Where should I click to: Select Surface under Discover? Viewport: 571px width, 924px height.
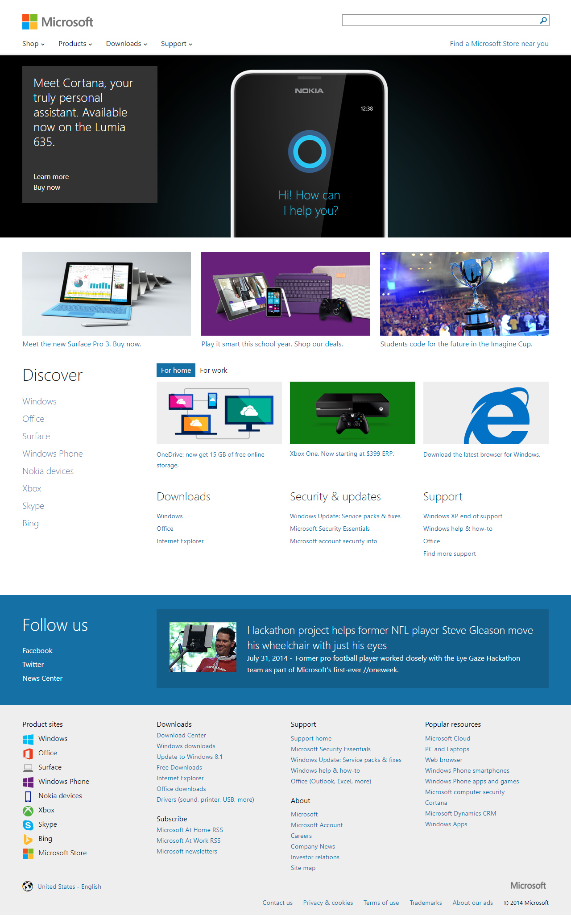[36, 436]
